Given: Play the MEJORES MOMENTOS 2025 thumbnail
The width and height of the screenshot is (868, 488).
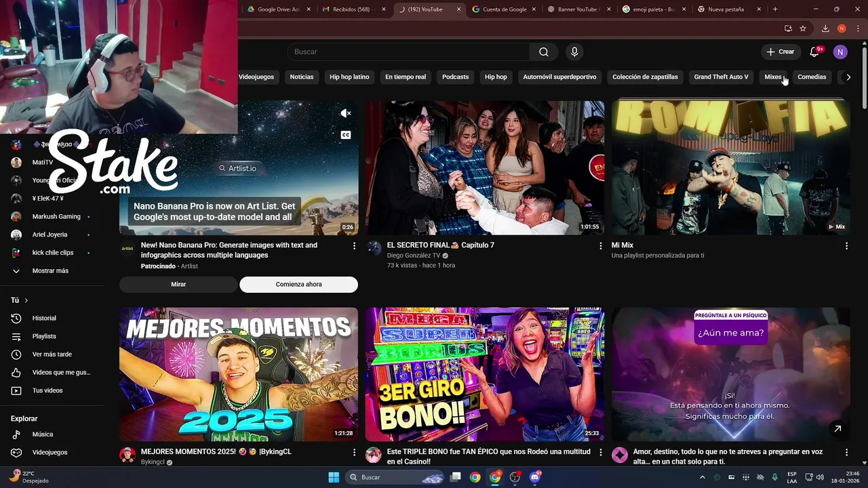Looking at the screenshot, I should [239, 374].
